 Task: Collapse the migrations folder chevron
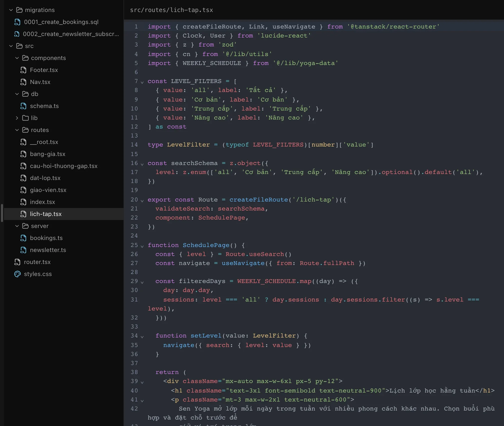[x=11, y=10]
